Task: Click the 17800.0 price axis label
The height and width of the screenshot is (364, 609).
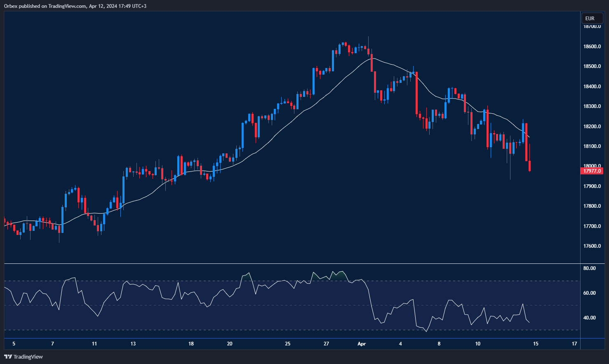Action: pyautogui.click(x=592, y=206)
